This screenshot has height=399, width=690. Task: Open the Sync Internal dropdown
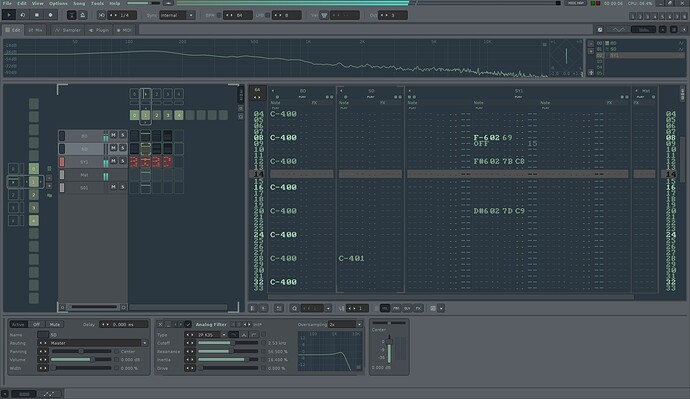[x=177, y=15]
